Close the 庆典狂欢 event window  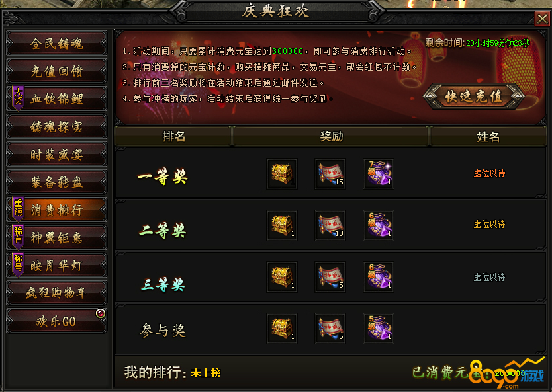click(x=542, y=19)
